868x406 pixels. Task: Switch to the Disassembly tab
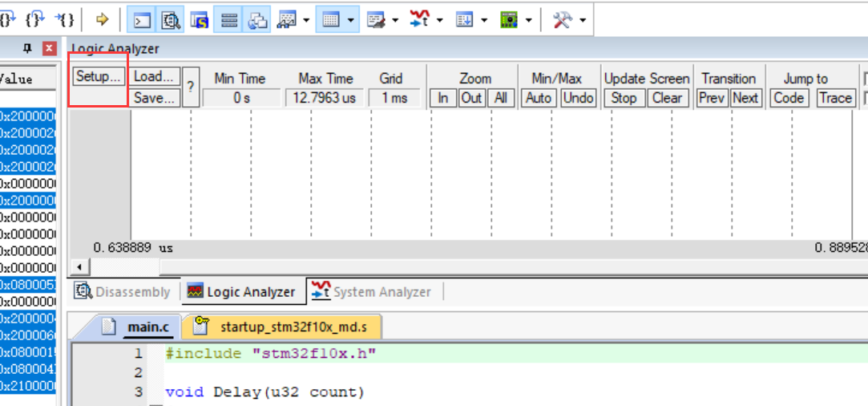click(123, 292)
